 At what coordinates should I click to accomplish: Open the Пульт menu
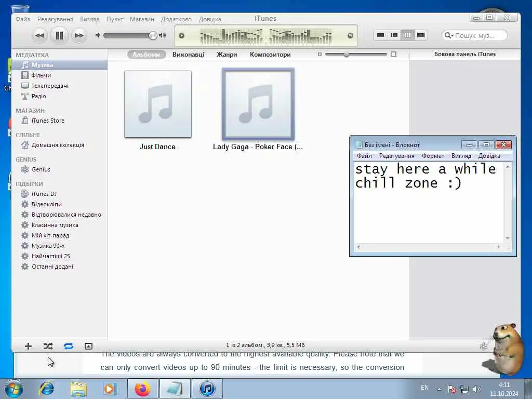pos(115,19)
